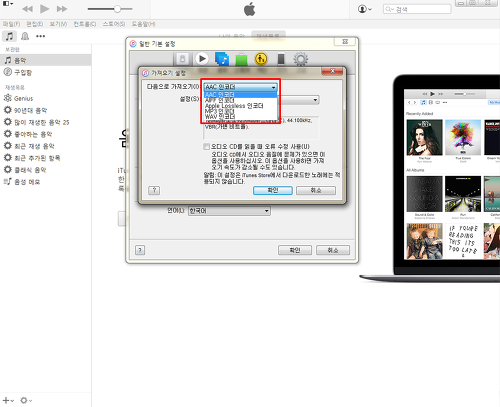Select the General preferences icon
500x407 pixels.
182,59
